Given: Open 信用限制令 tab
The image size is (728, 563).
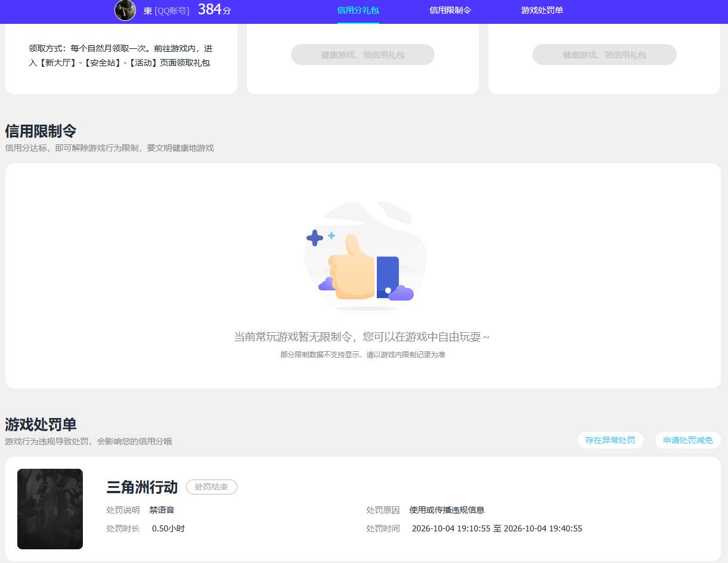Looking at the screenshot, I should (450, 10).
